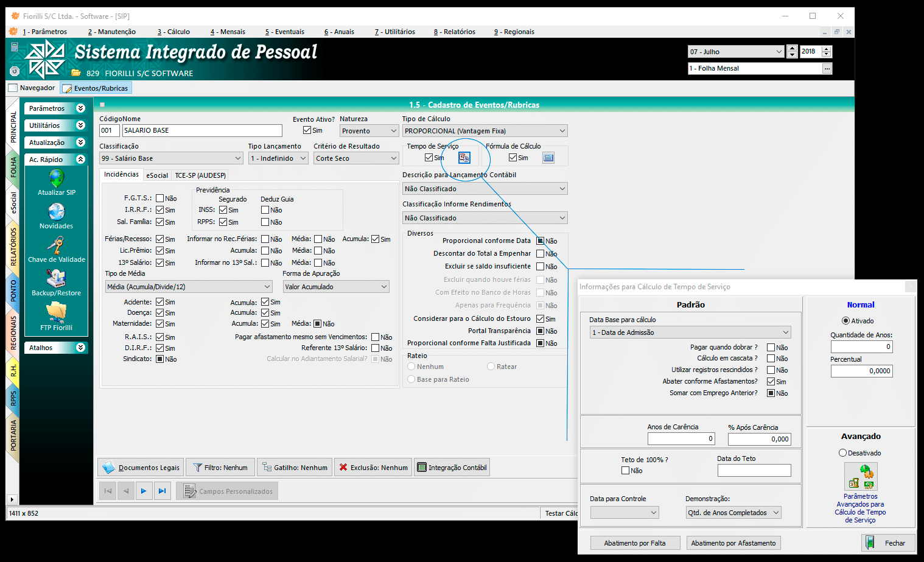
Task: Uncheck the Evento Ativo checkbox
Action: click(x=307, y=130)
